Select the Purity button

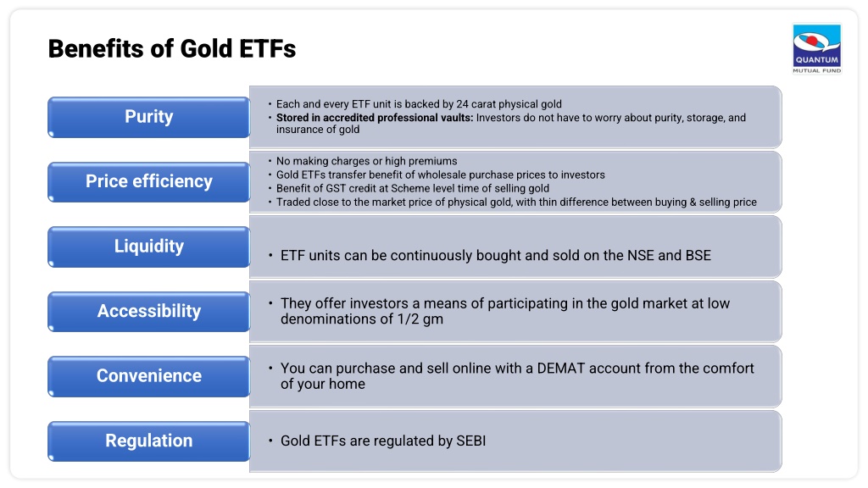tap(149, 117)
